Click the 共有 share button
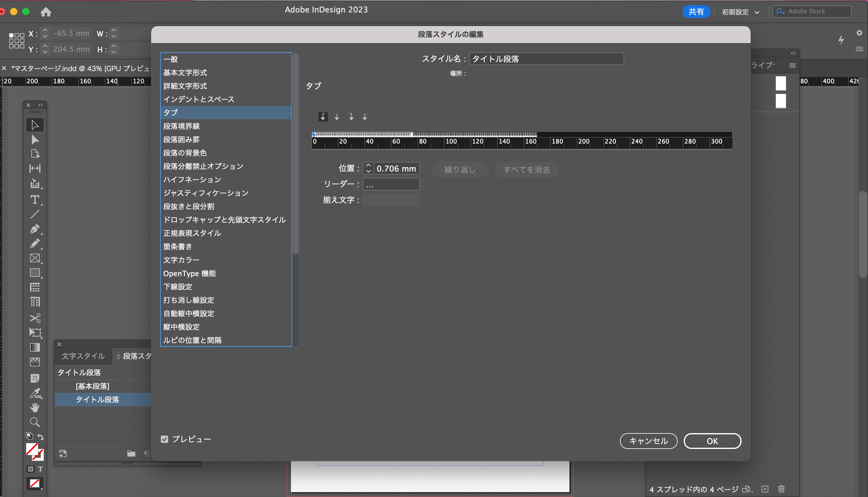 click(x=696, y=12)
